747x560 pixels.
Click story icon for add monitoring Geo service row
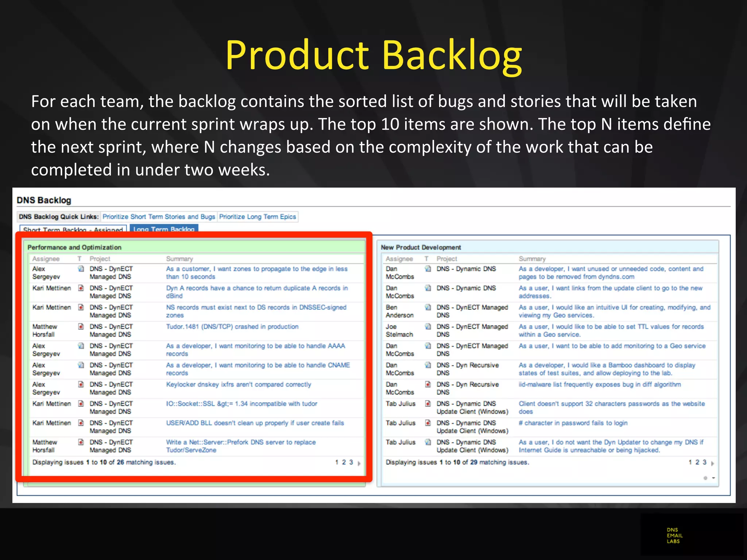point(428,346)
